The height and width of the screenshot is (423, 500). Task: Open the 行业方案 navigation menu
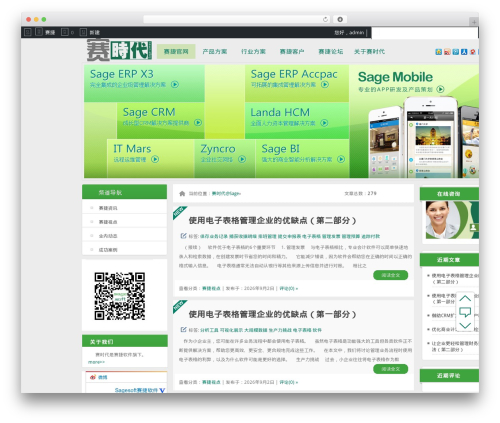pyautogui.click(x=253, y=51)
